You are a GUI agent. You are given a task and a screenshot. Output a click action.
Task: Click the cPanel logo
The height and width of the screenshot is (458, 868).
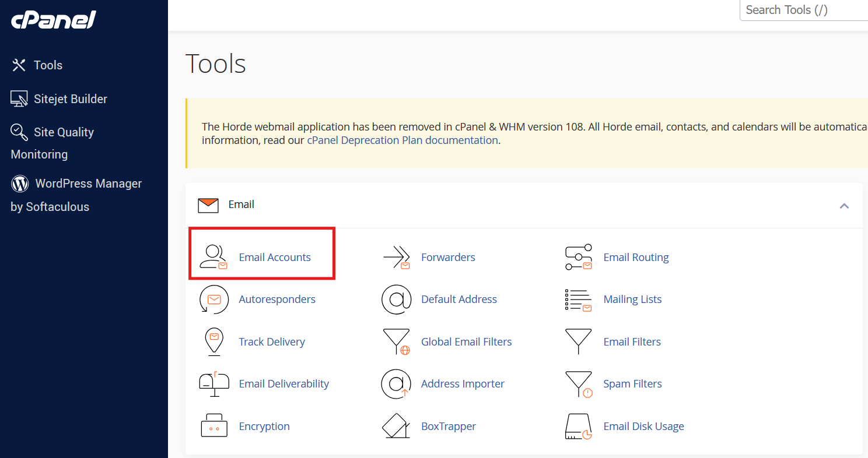click(x=54, y=20)
